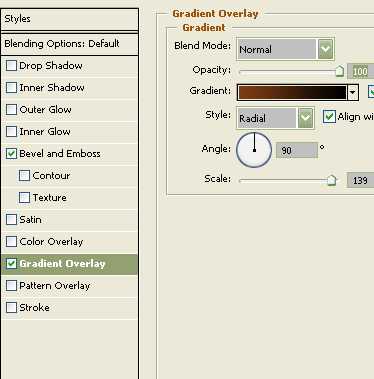Open the Texture sub-item settings
The image size is (374, 379).
click(70, 198)
